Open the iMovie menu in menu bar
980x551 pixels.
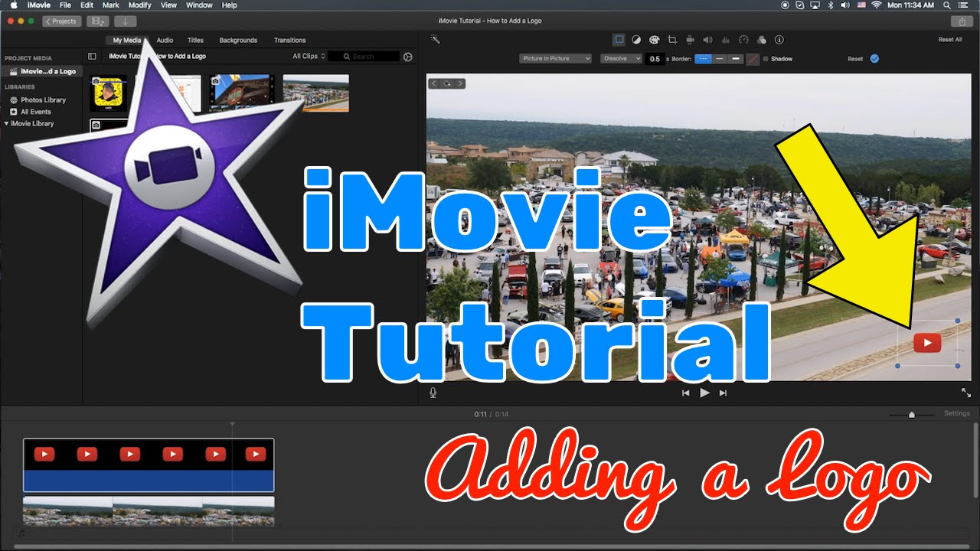39,5
